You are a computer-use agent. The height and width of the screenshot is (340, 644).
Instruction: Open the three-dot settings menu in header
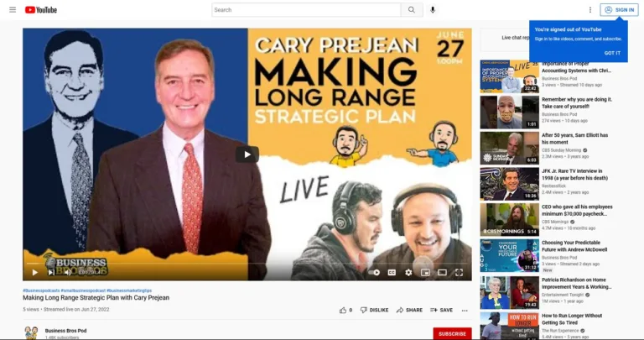590,10
